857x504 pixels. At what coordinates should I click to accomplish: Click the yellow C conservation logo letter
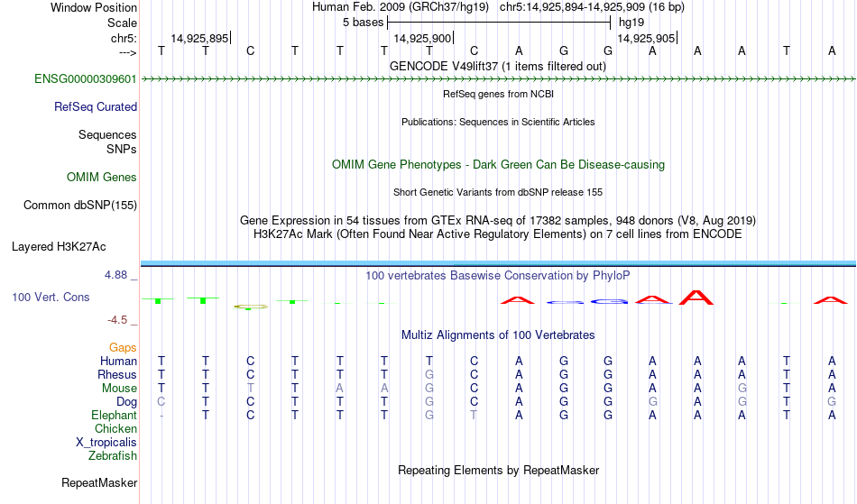pyautogui.click(x=251, y=307)
